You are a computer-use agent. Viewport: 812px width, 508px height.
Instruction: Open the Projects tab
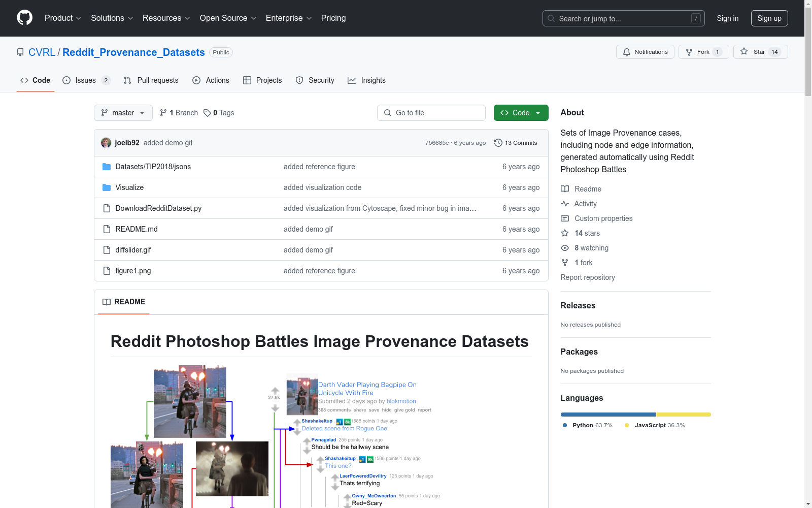coord(262,80)
